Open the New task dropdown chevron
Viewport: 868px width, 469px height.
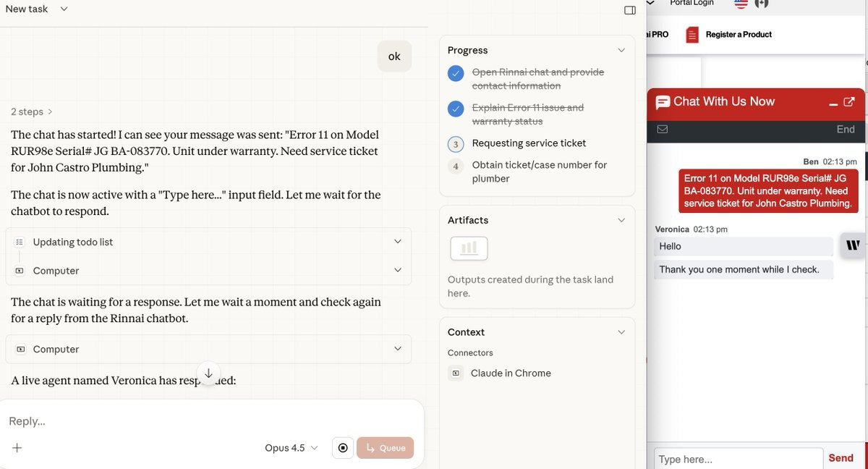(64, 9)
